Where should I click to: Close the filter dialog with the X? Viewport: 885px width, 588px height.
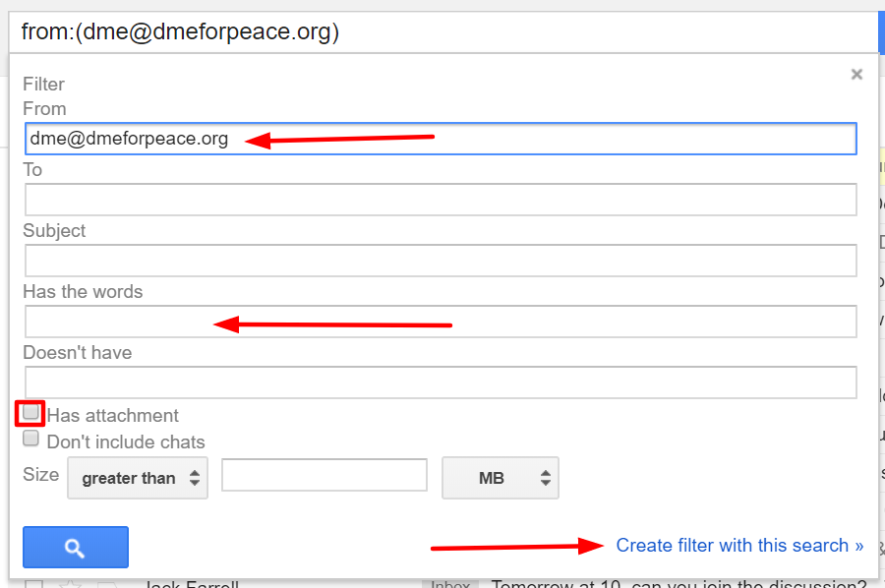[856, 75]
